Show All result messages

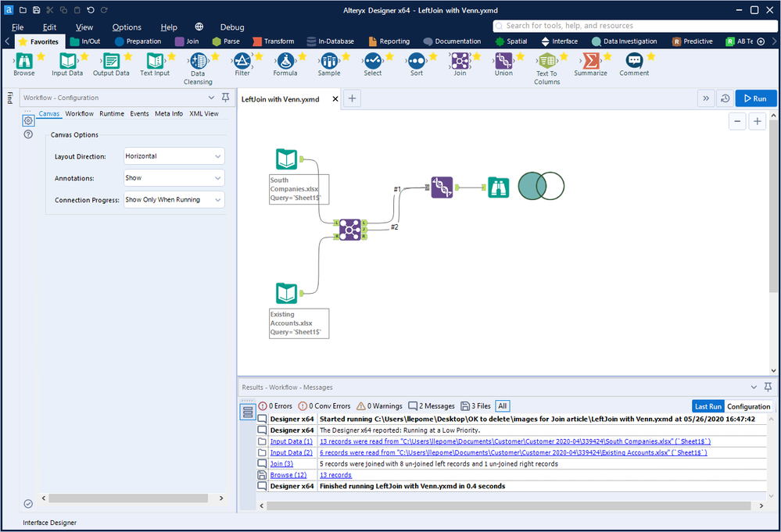tap(503, 406)
